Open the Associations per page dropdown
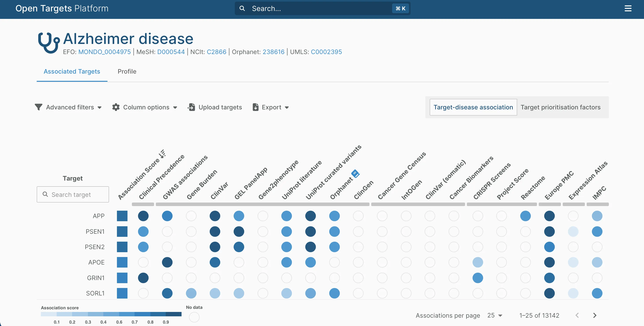The image size is (644, 326). pyautogui.click(x=495, y=315)
